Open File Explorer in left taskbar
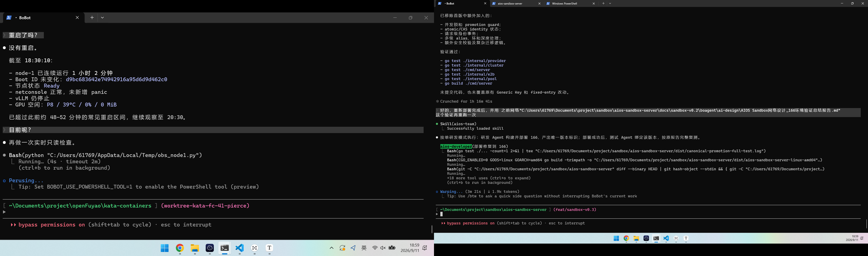 [x=195, y=248]
